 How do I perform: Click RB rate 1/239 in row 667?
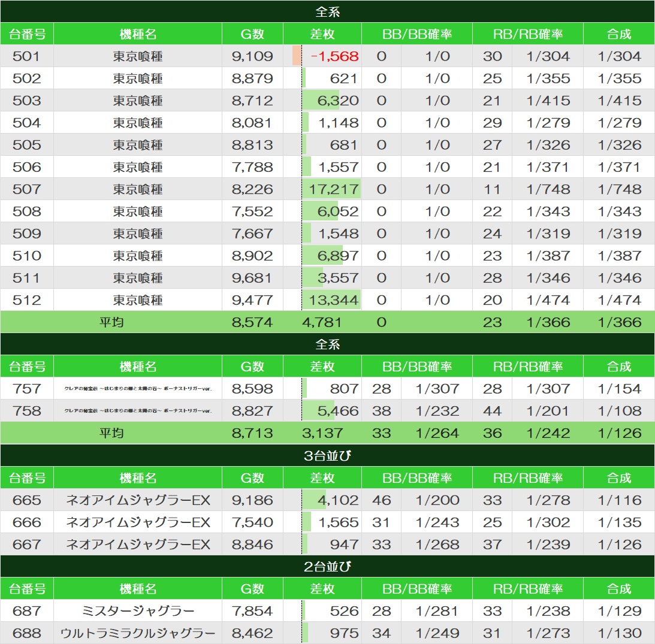pos(548,544)
